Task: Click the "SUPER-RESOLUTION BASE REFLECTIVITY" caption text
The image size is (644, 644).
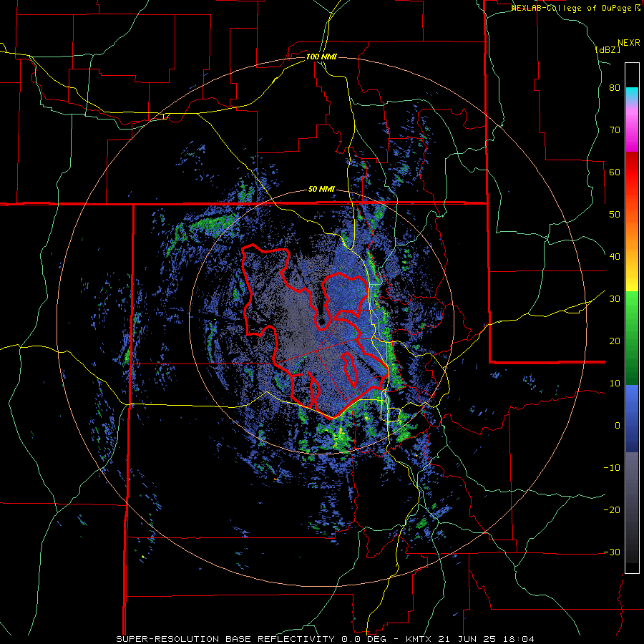Action: [x=225, y=639]
